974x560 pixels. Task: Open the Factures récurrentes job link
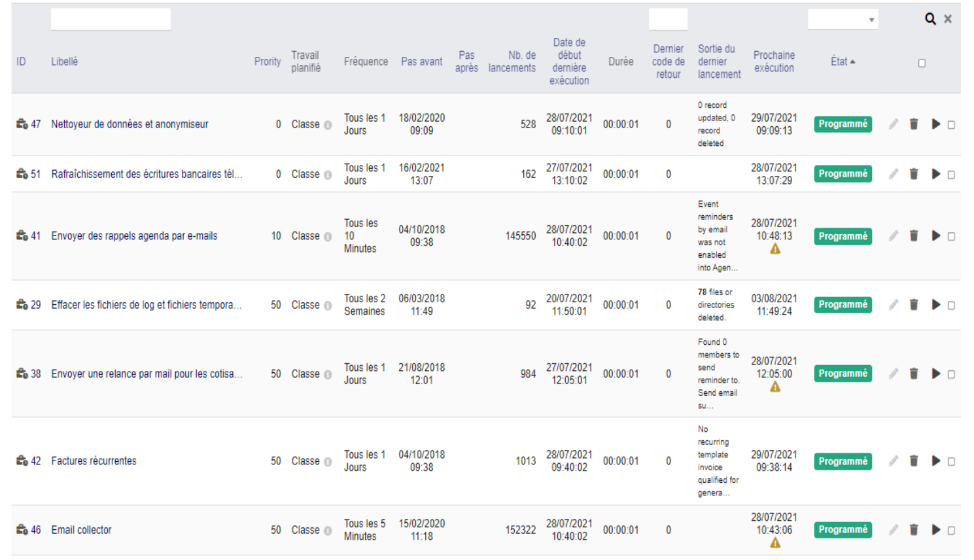pos(94,461)
